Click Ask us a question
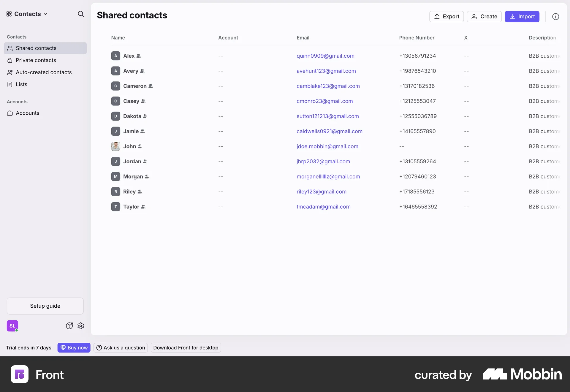 [x=121, y=348]
